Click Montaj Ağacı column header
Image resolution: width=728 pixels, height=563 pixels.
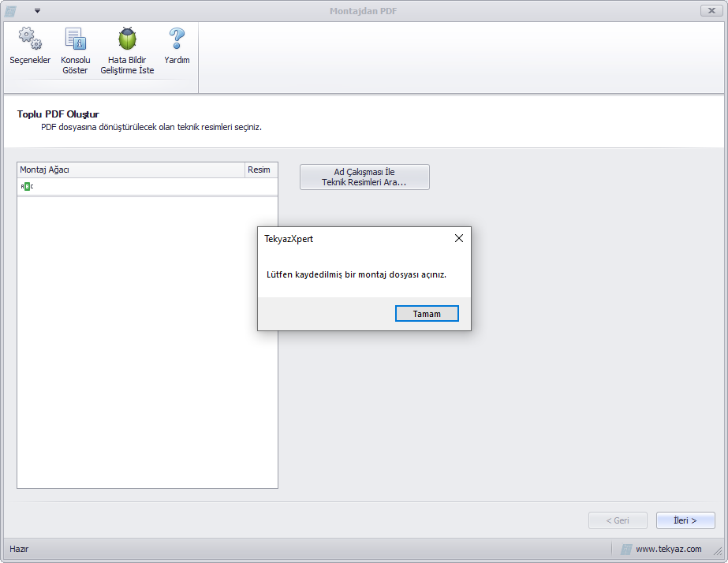(x=131, y=170)
